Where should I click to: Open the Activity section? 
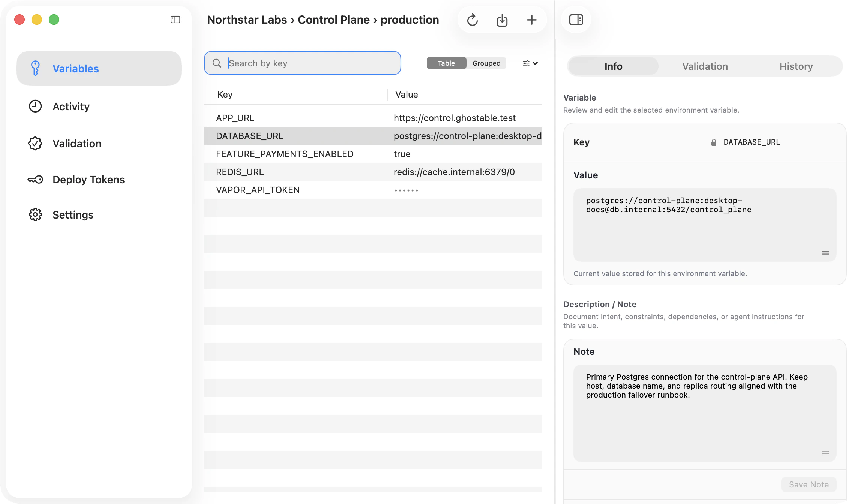[x=71, y=106]
